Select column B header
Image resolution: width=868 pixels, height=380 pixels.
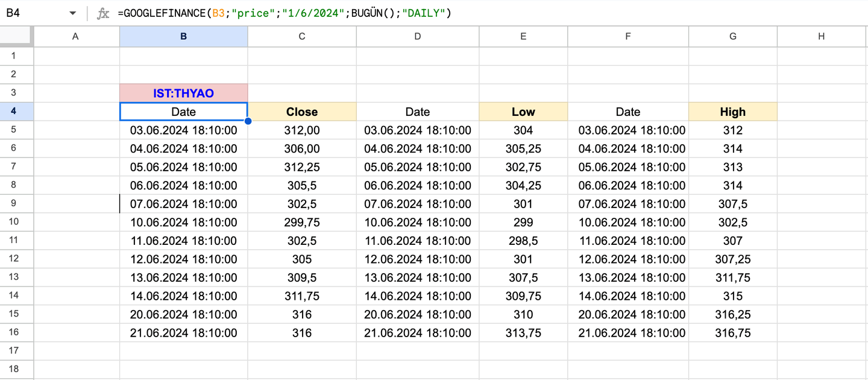click(183, 37)
